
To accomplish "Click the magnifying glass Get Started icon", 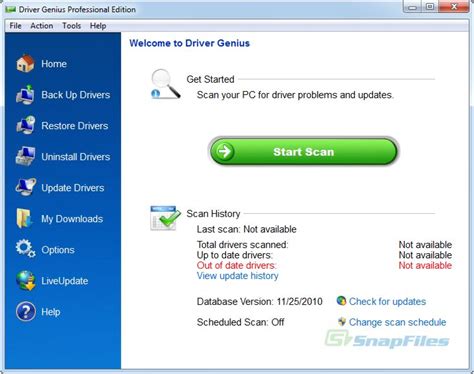I will coord(165,84).
